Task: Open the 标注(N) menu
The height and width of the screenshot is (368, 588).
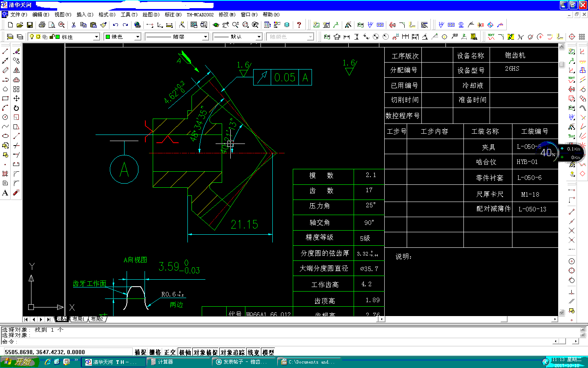Action: 173,14
